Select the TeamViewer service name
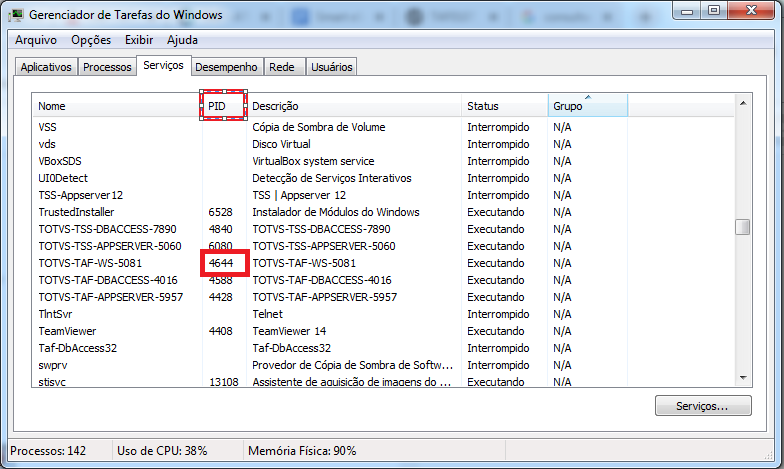Viewport: 784px width, 469px height. pos(67,331)
